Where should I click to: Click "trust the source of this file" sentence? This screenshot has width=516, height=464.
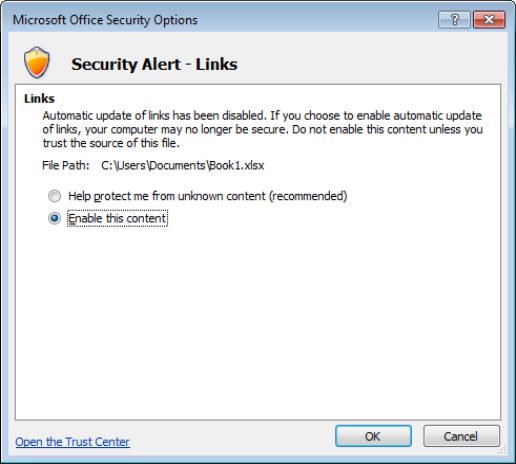[111, 143]
